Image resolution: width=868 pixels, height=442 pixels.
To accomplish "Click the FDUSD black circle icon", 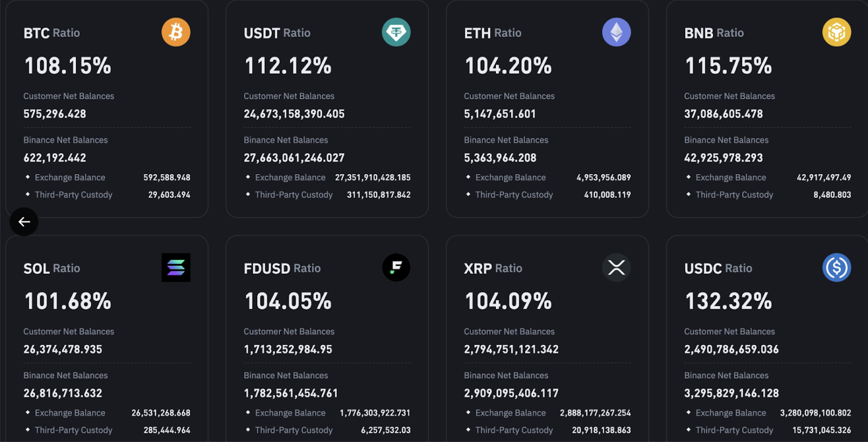I will coord(396,267).
